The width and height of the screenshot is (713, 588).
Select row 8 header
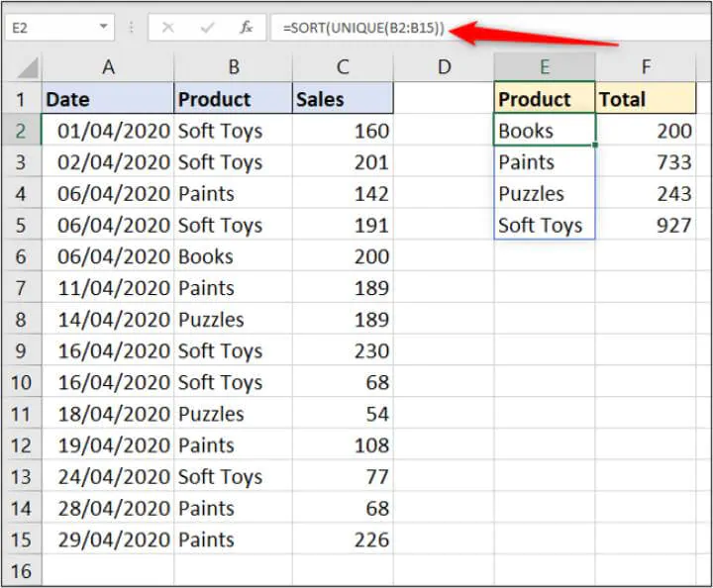(x=21, y=319)
